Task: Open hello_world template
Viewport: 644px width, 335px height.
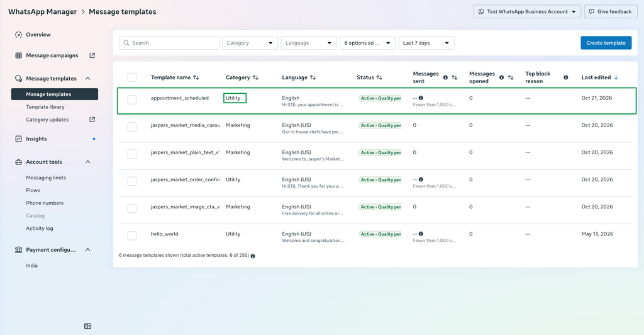Action: click(x=164, y=234)
